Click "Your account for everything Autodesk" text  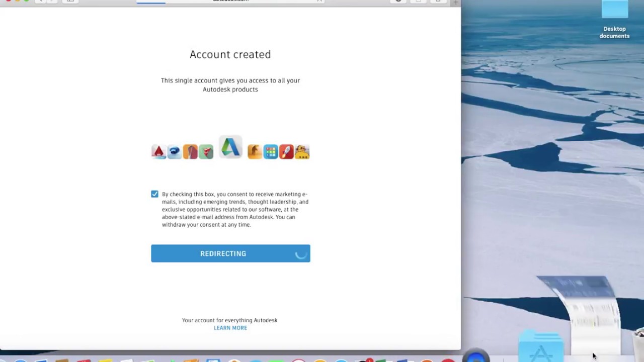tap(230, 320)
